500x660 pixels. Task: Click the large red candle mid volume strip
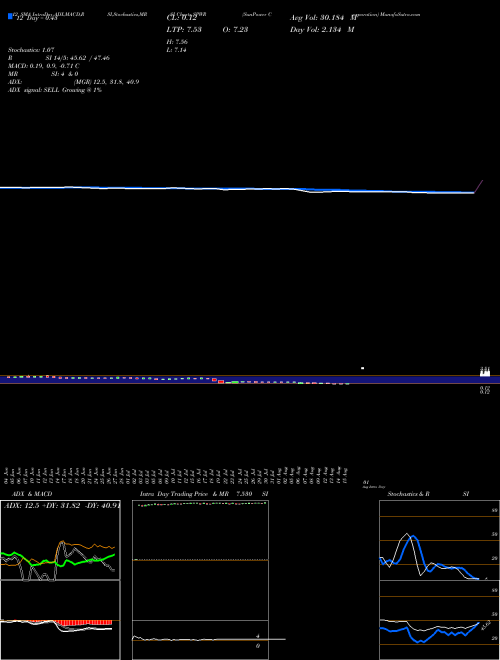(x=221, y=381)
